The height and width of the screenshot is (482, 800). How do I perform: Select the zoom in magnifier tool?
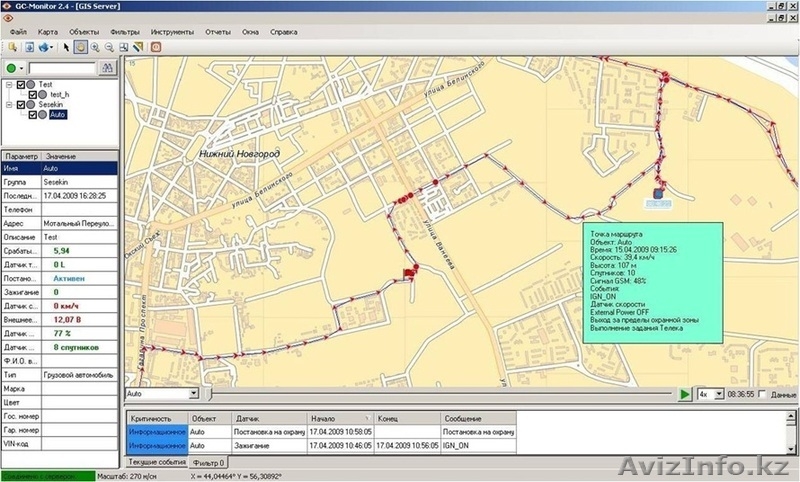click(95, 47)
